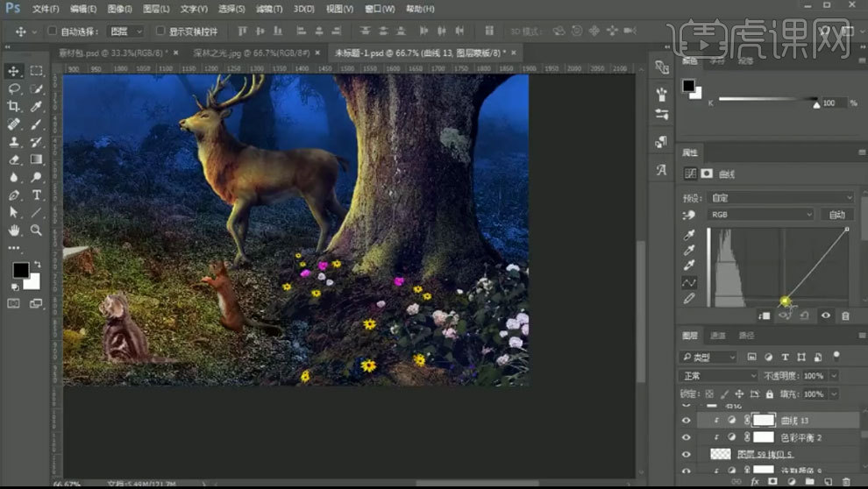Toggle clip-to-layer button in Properties panel
This screenshot has height=489, width=868.
pyautogui.click(x=765, y=315)
